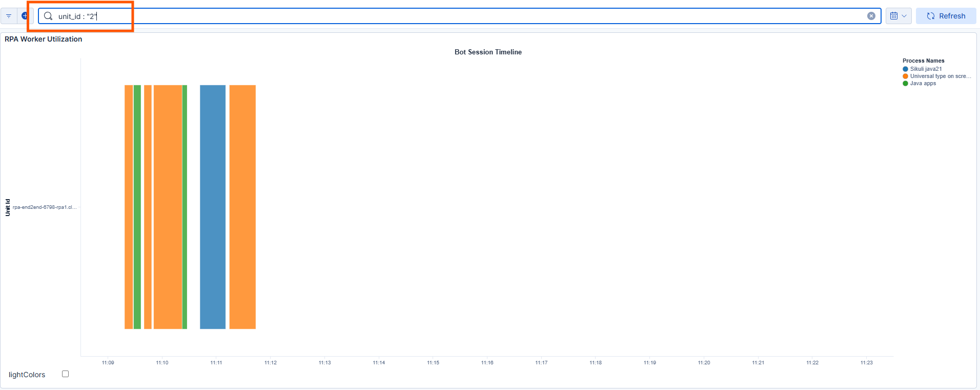Click the Process Names legend heading
The image size is (980, 390).
click(x=923, y=61)
